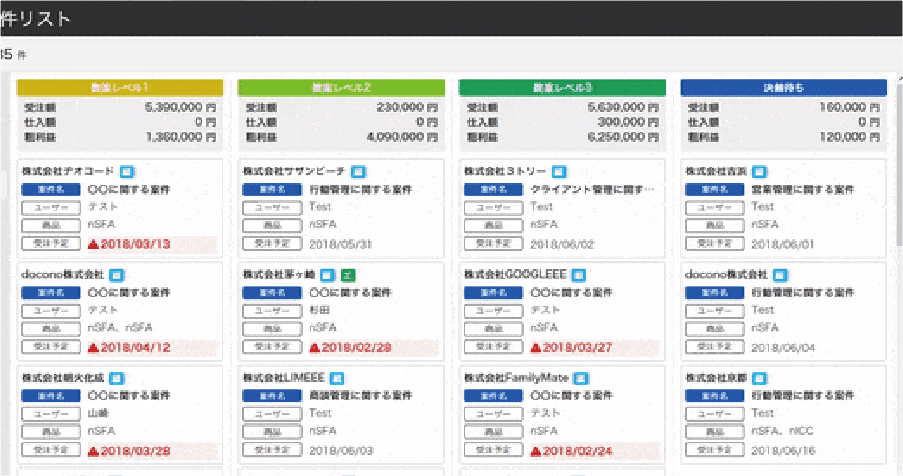Open blue icon beside docono株式会社 in 決裁待ち column
Image resolution: width=903 pixels, height=476 pixels.
[x=777, y=274]
